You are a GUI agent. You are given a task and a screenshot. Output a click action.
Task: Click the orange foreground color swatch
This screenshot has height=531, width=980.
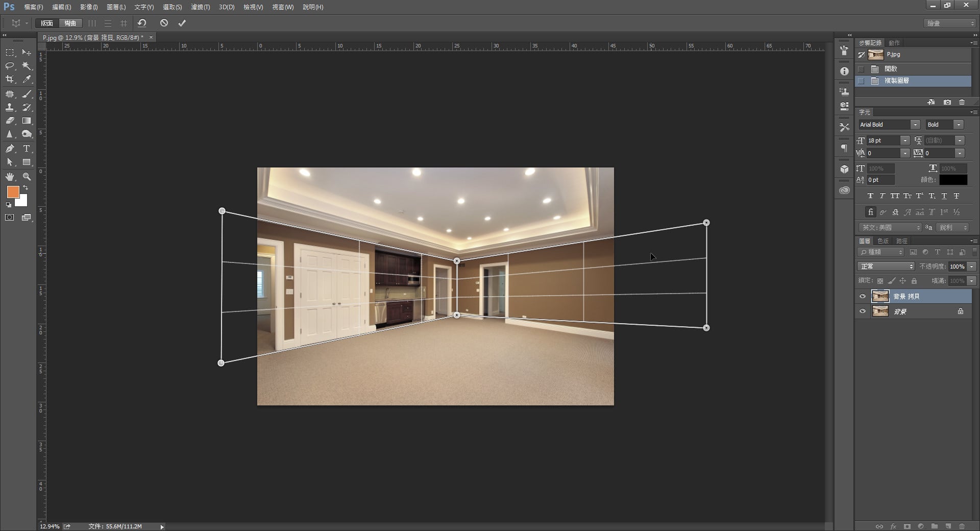click(x=13, y=192)
